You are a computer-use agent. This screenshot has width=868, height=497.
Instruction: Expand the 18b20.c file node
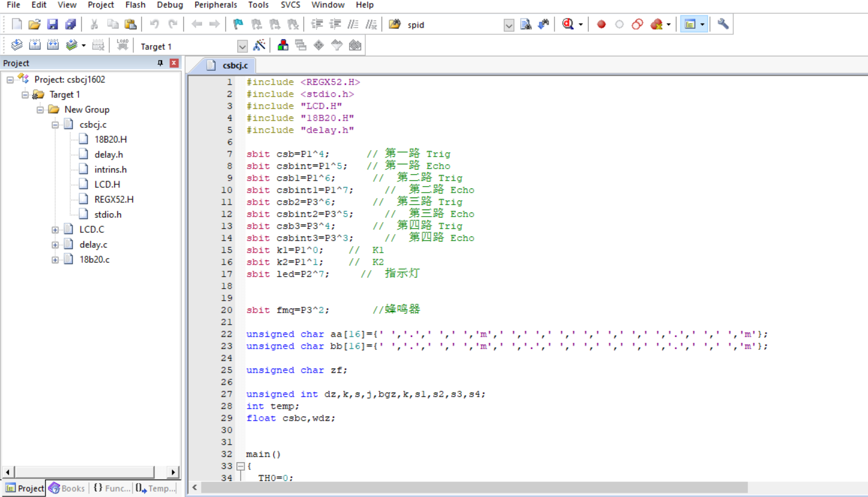pos(55,259)
